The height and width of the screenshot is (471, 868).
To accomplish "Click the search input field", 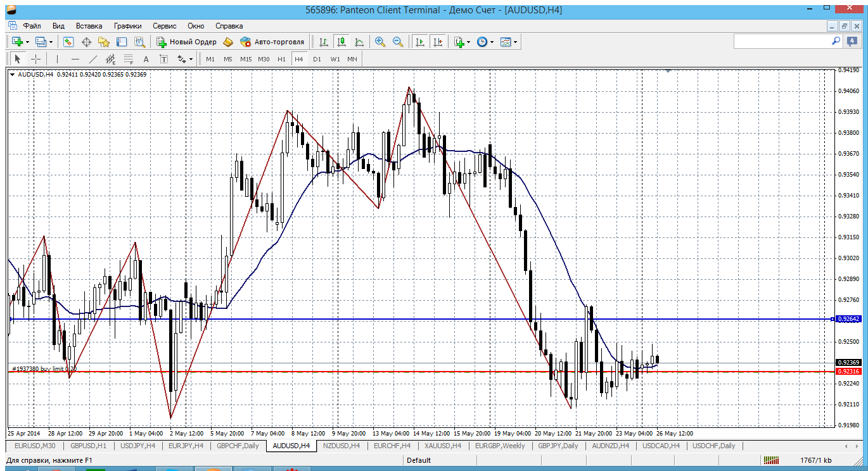I will (781, 41).
